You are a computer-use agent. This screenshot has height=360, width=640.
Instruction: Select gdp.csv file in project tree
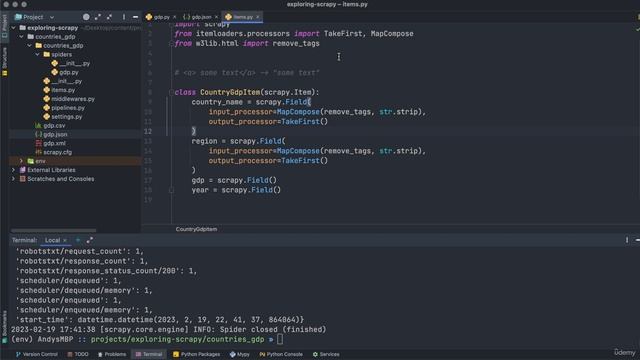50,126
